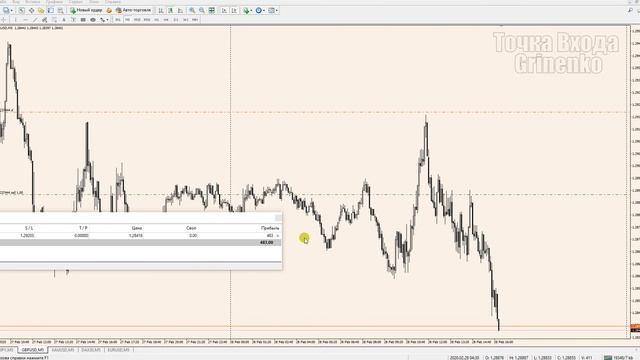Screen dimensions: 640x360
Task: Switch to the XAUUSD,M5 chart tab
Action: click(x=62, y=350)
